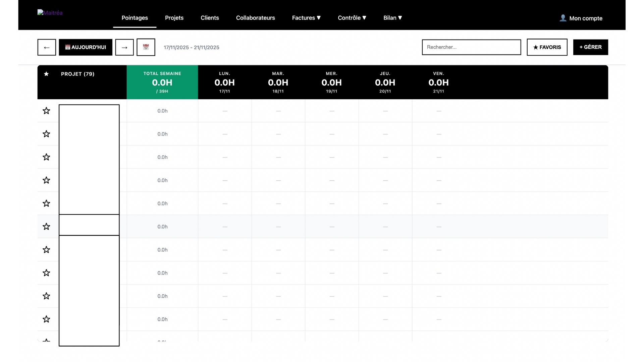The width and height of the screenshot is (644, 362).
Task: Star the tenth project row
Action: coord(46,319)
